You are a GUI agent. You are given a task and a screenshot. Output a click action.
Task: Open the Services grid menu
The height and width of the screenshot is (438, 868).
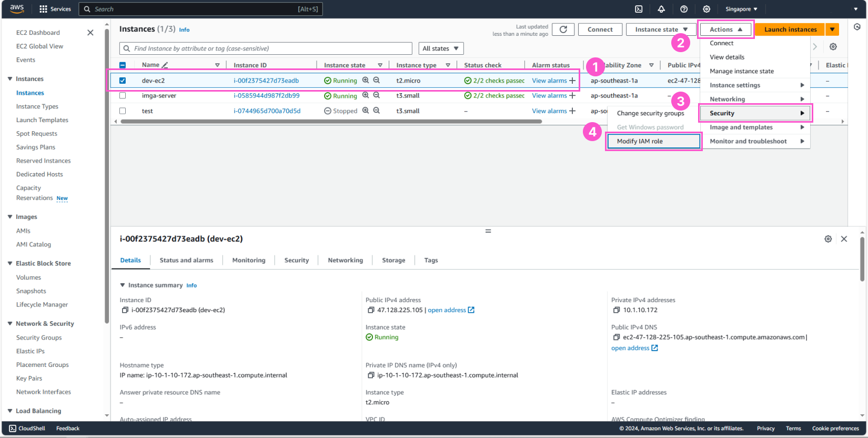pyautogui.click(x=55, y=9)
